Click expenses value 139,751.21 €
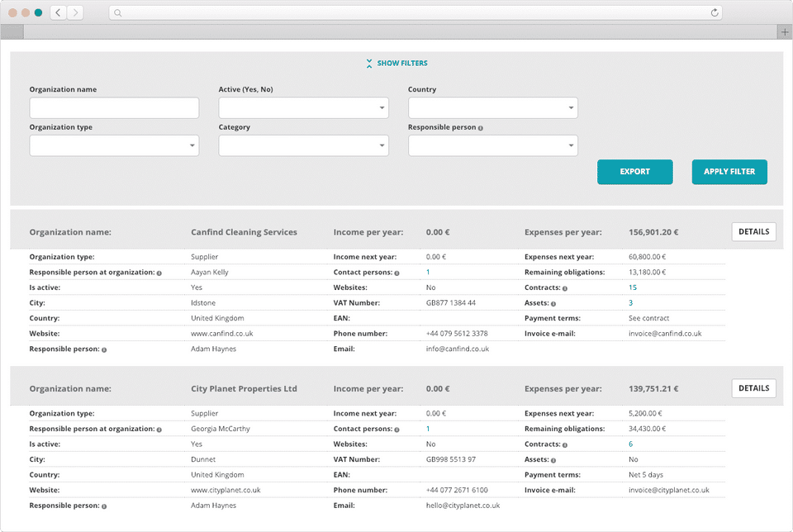This screenshot has width=793, height=532. click(653, 389)
